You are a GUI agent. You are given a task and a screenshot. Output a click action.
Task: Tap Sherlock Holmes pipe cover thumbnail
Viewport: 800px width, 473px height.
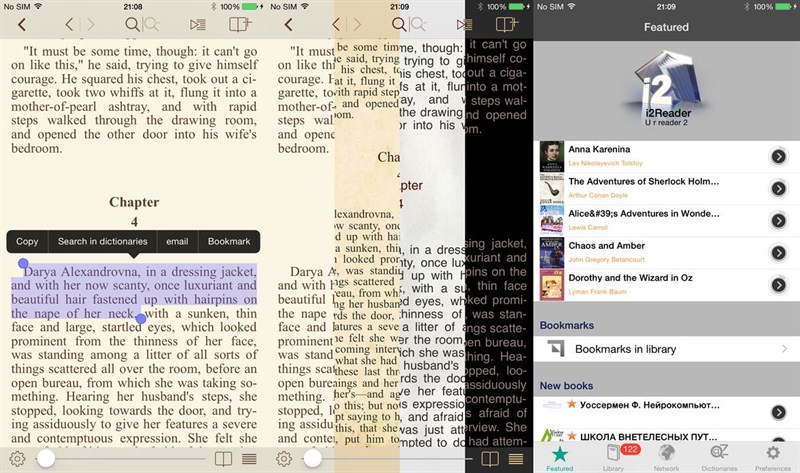552,189
